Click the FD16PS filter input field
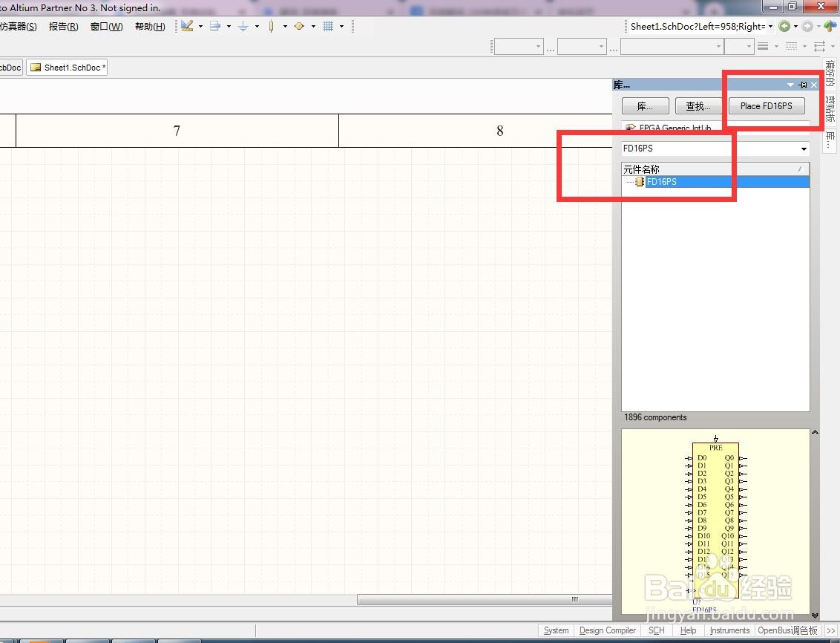Viewport: 840px width, 643px height. click(709, 149)
